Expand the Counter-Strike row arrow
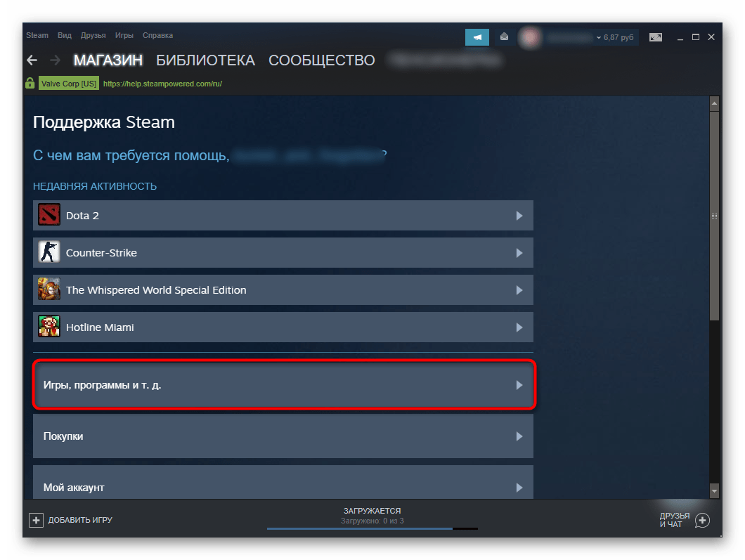Screen dimensions: 745x560 (x=519, y=253)
